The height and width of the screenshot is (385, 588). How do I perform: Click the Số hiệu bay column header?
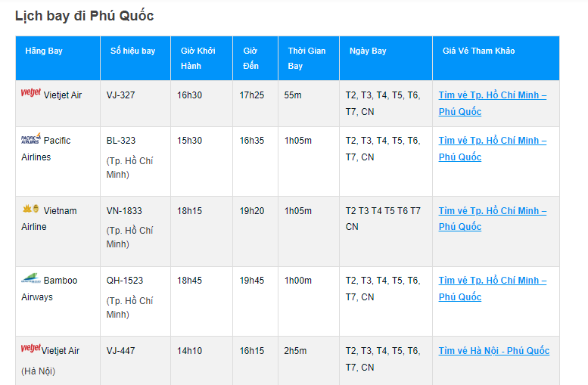(132, 51)
